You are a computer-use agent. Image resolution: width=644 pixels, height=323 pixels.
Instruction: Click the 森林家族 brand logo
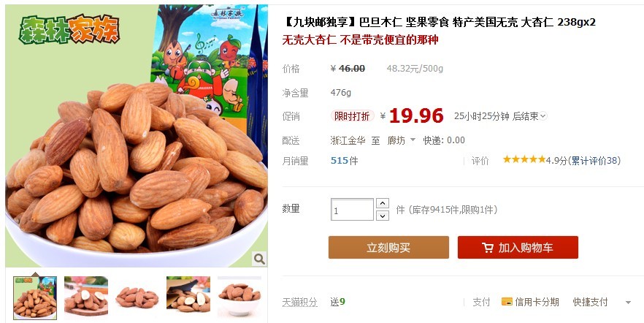click(69, 29)
